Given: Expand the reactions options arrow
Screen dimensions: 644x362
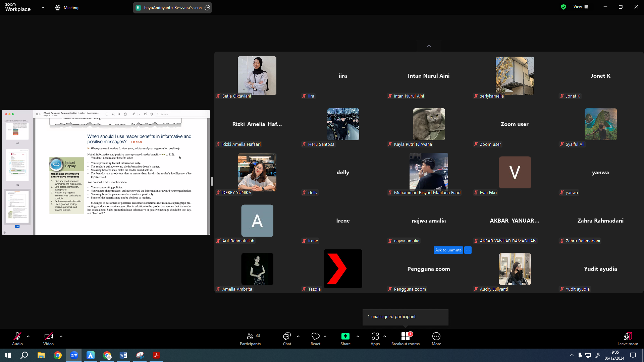Looking at the screenshot, I should click(x=325, y=336).
